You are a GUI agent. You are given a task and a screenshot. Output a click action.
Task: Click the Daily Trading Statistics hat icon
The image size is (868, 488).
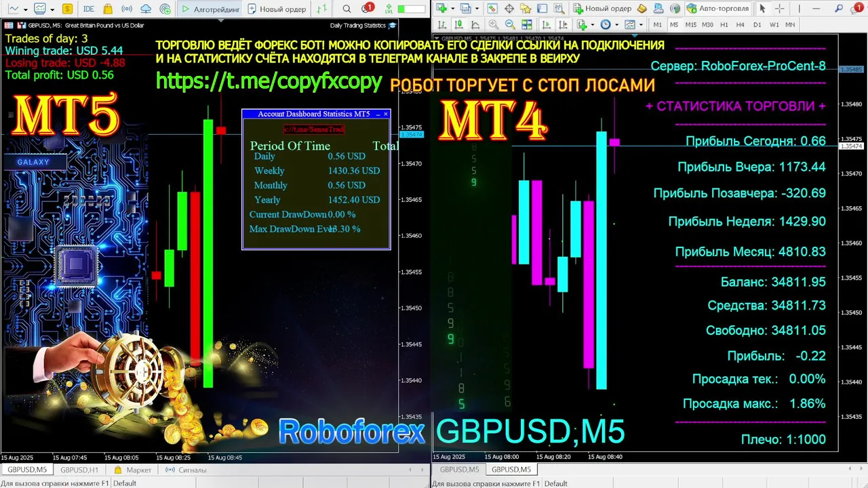392,26
